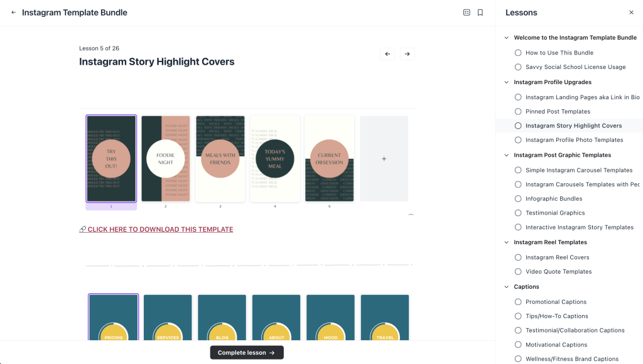Toggle the lessons list panel icon

tap(467, 13)
